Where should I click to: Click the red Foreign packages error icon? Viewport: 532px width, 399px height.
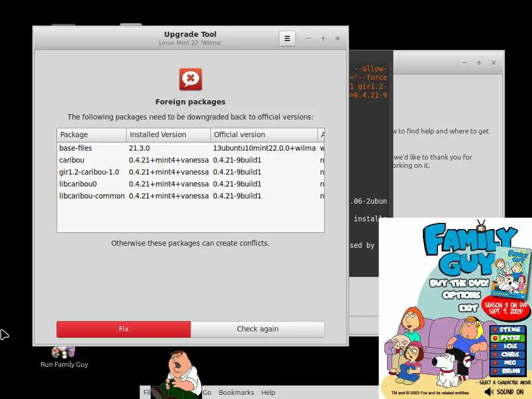190,79
